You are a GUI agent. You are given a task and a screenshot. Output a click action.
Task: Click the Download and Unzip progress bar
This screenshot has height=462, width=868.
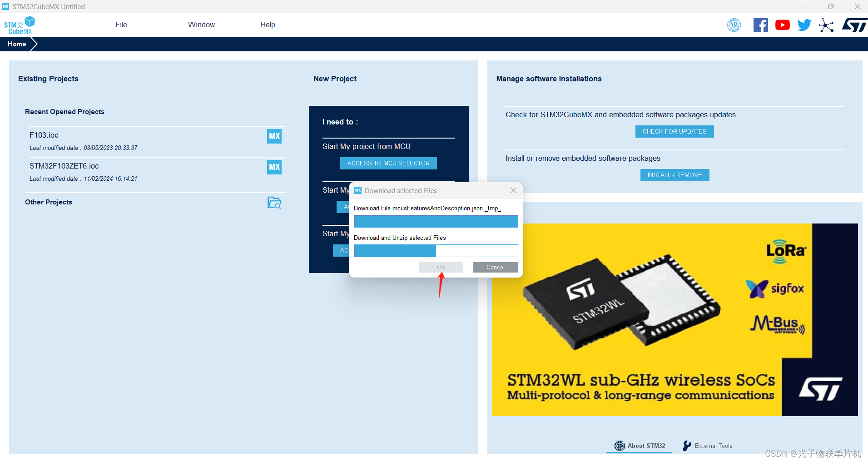point(436,251)
